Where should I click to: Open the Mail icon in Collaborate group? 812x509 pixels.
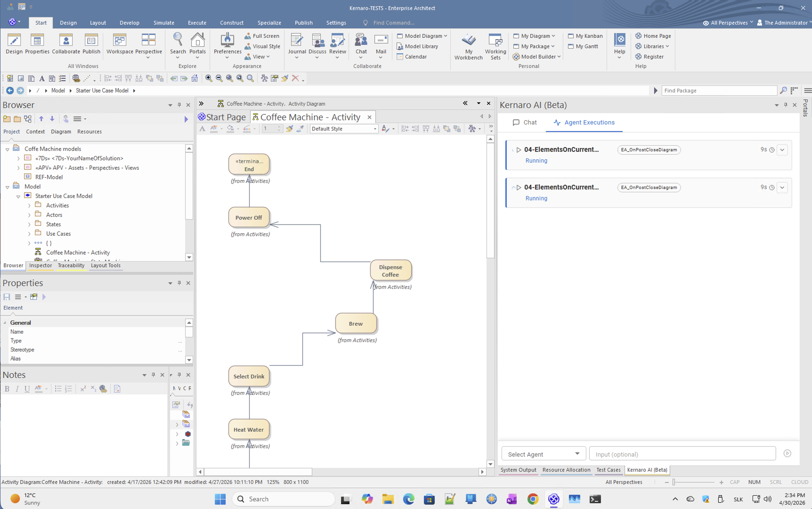[381, 45]
